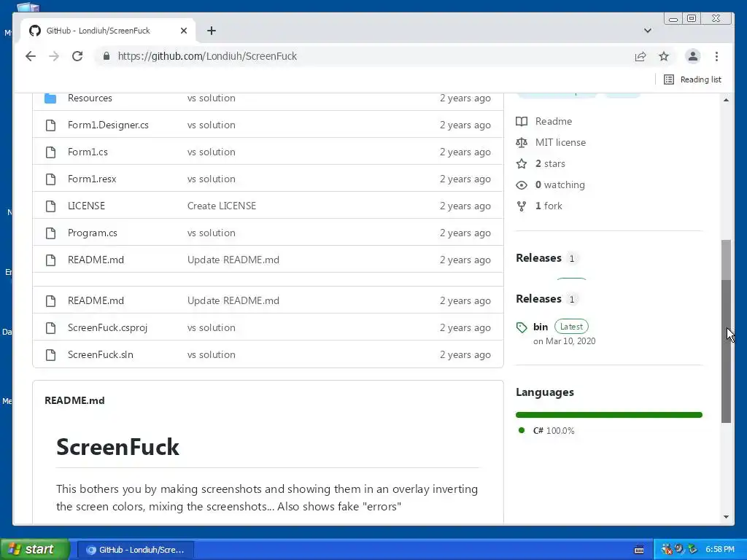Click file icon beside Program.cs
Image resolution: width=747 pixels, height=560 pixels.
(x=50, y=233)
